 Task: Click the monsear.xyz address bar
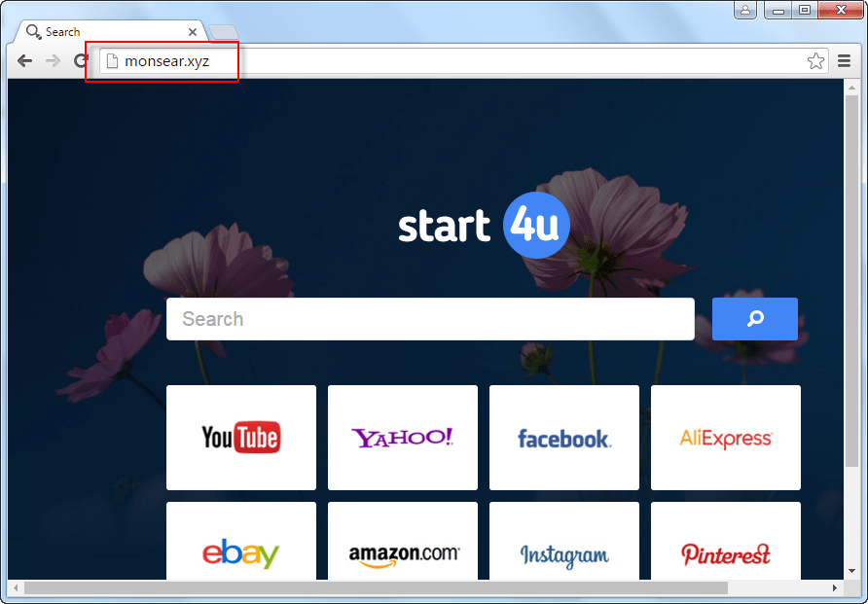(464, 61)
